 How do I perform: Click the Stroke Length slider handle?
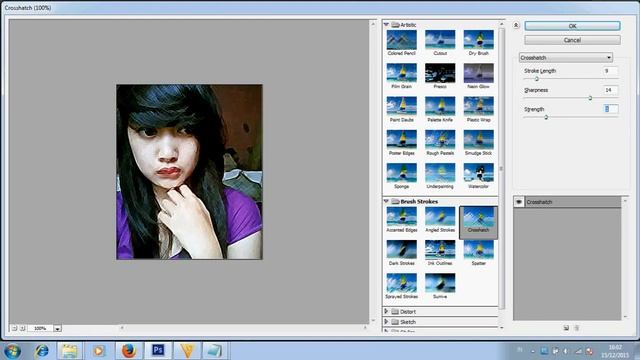pyautogui.click(x=537, y=79)
